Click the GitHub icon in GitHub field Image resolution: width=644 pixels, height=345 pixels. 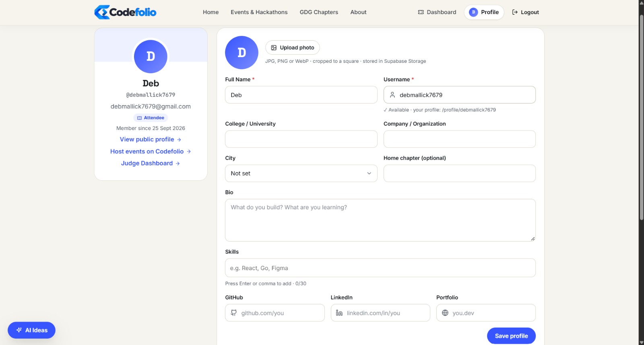tap(234, 313)
